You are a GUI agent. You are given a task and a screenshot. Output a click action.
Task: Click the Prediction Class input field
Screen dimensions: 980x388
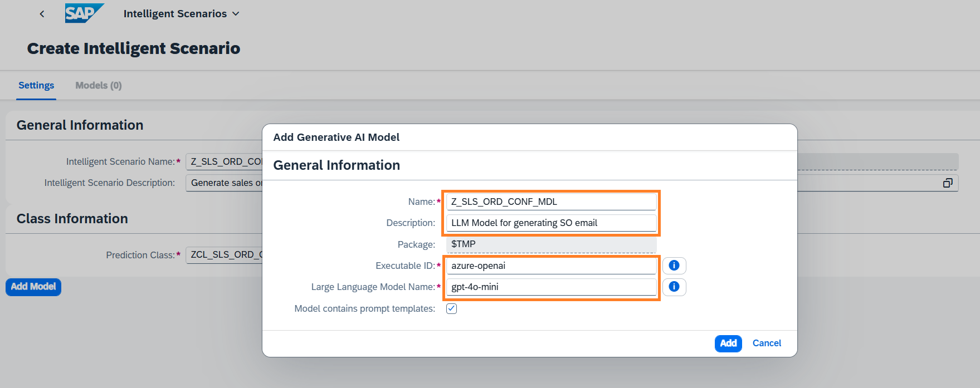click(x=224, y=255)
